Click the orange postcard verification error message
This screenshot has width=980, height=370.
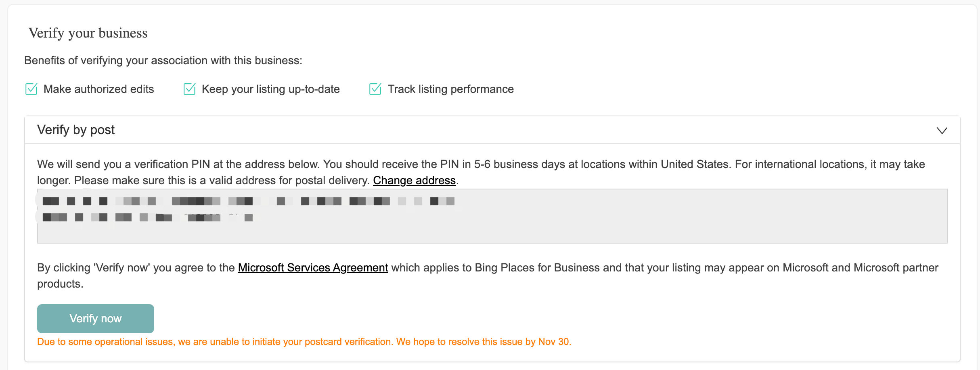click(x=304, y=342)
